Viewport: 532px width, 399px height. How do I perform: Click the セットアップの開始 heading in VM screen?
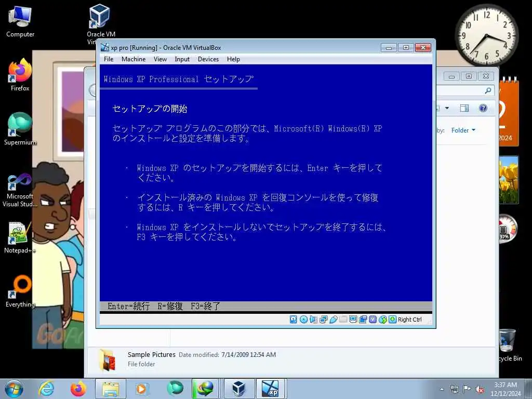[x=150, y=109]
